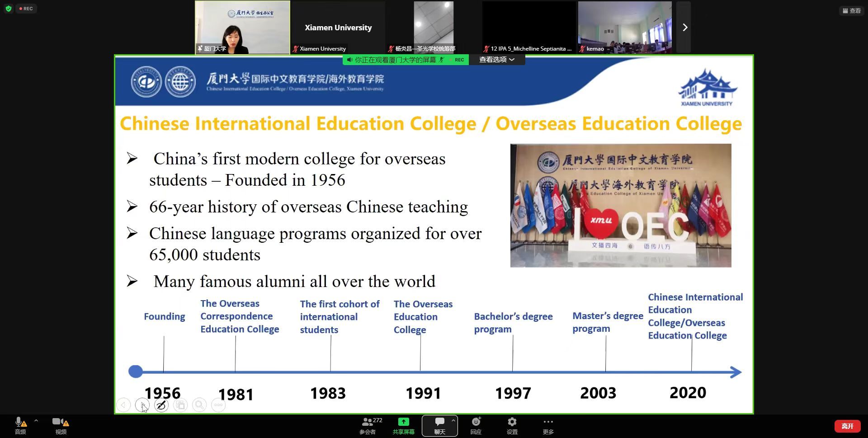The width and height of the screenshot is (868, 438).
Task: Click the slide magnifier zoom icon
Action: point(199,405)
